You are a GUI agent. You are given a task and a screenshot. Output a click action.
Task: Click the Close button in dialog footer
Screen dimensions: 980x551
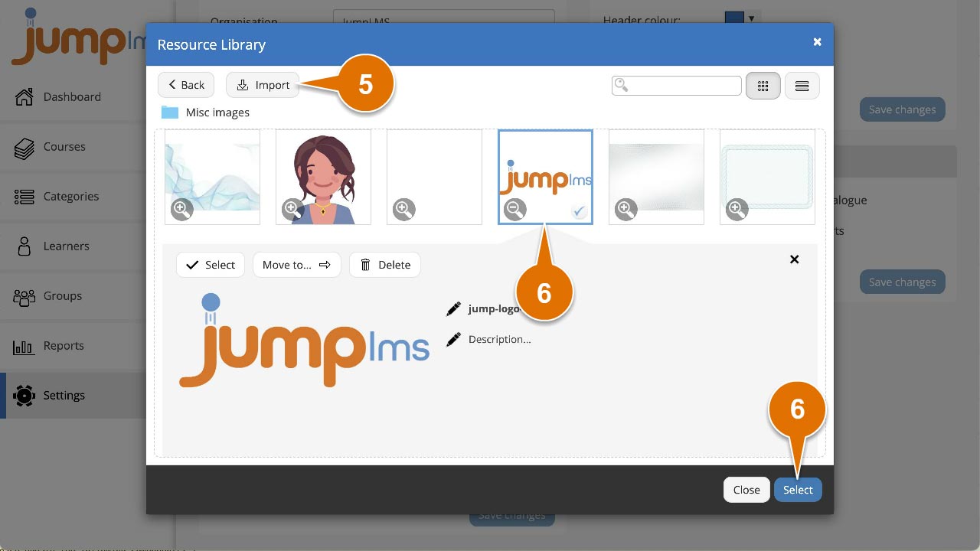pyautogui.click(x=746, y=490)
